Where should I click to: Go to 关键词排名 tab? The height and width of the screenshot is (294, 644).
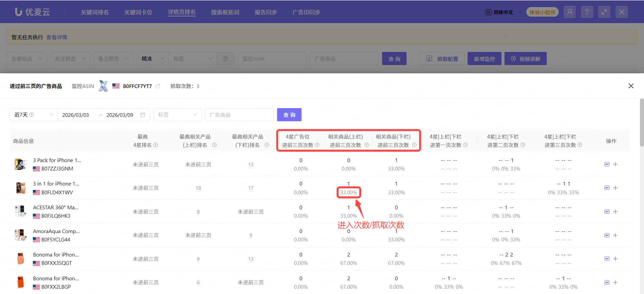(95, 12)
